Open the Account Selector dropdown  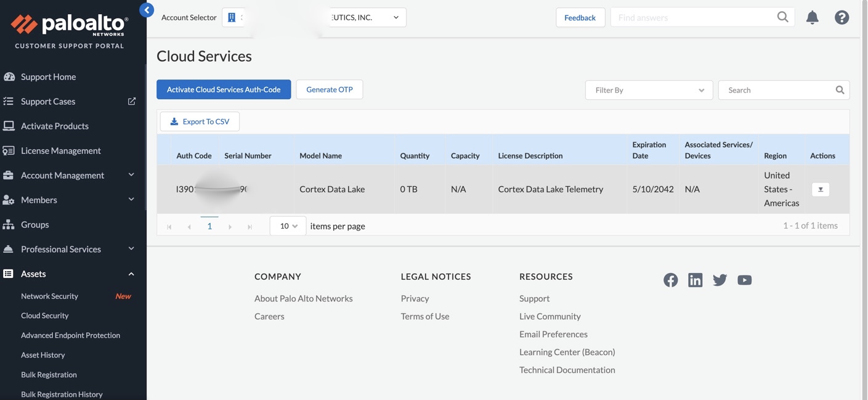coord(314,17)
